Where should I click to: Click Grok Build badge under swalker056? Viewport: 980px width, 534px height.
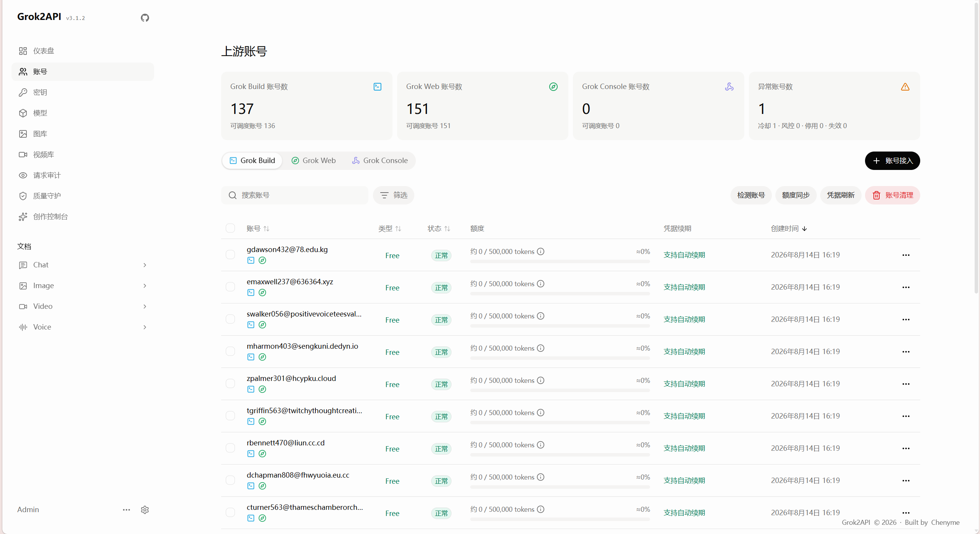251,325
